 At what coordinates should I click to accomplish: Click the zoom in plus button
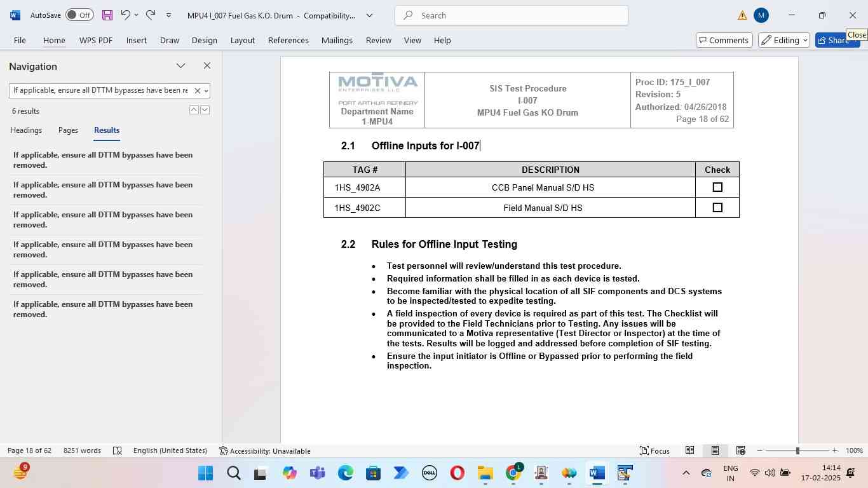834,451
